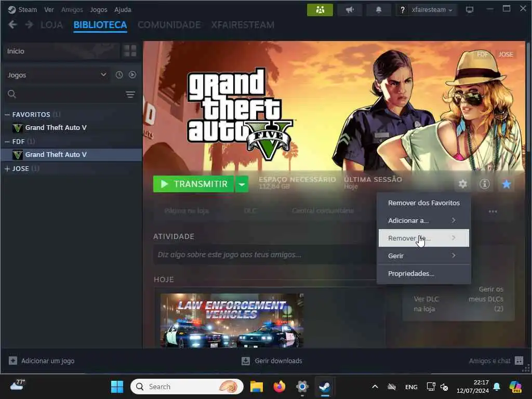The height and width of the screenshot is (399, 532).
Task: Go forward with the right arrow
Action: coord(29,24)
